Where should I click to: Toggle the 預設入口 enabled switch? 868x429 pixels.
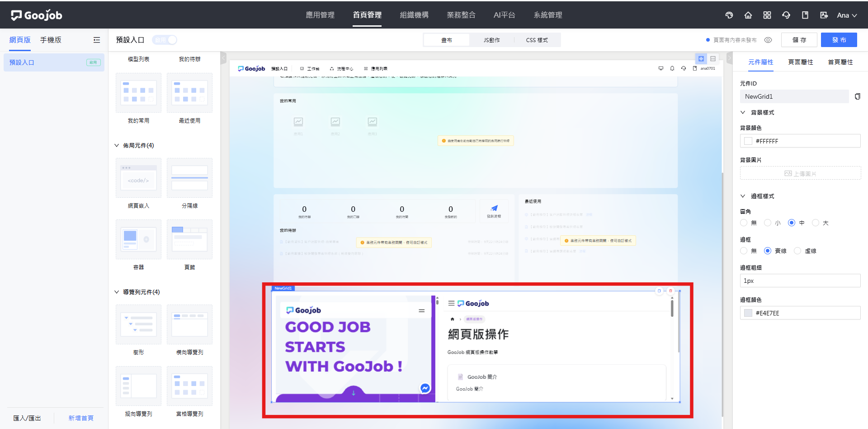[x=165, y=40]
